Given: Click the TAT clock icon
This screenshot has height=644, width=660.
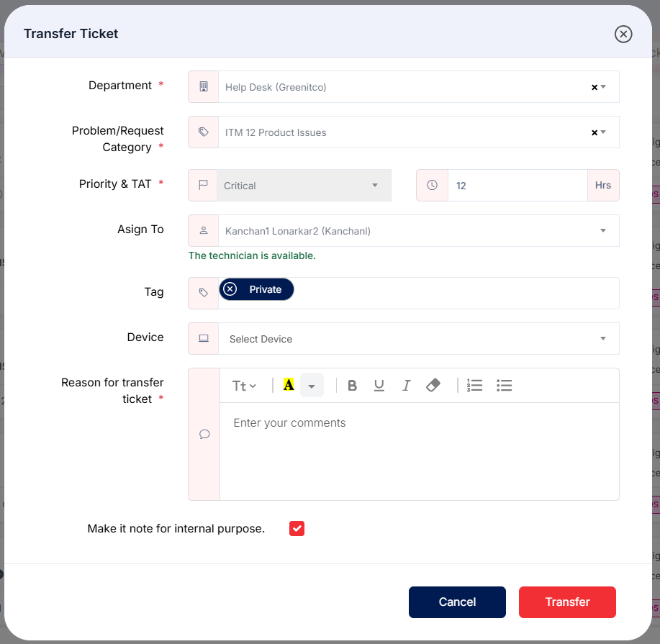Looking at the screenshot, I should [x=432, y=185].
